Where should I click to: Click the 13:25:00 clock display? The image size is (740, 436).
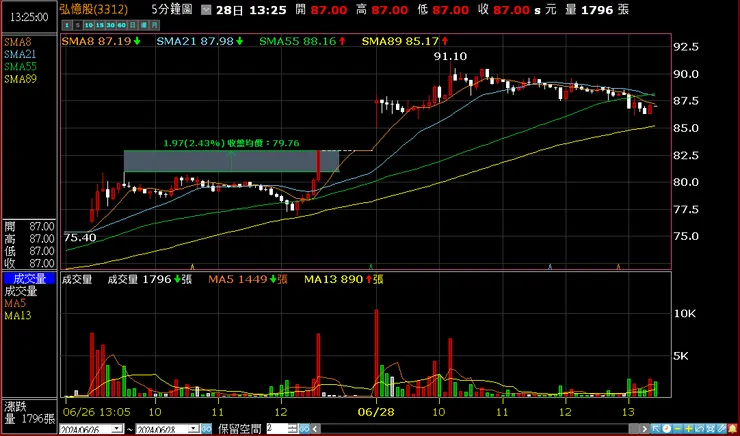point(29,17)
